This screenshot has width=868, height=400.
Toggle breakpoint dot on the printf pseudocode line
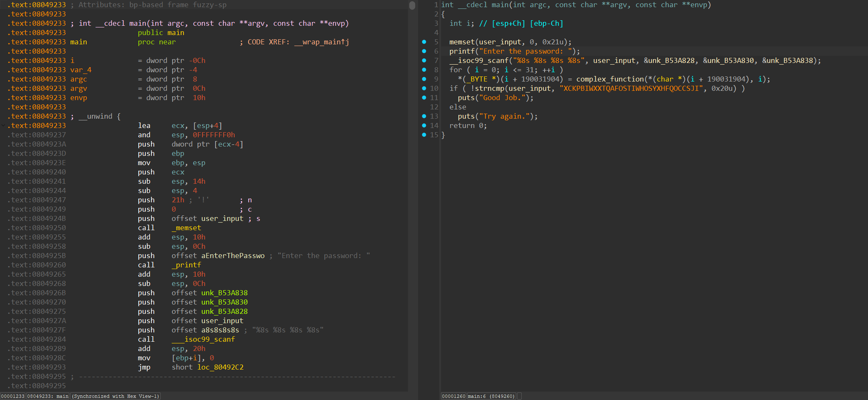tap(424, 51)
